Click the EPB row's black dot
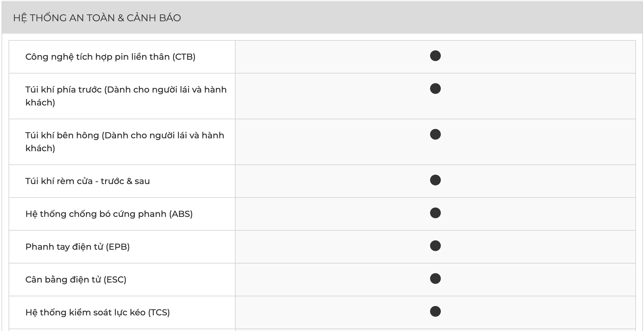The width and height of the screenshot is (644, 331). (435, 246)
